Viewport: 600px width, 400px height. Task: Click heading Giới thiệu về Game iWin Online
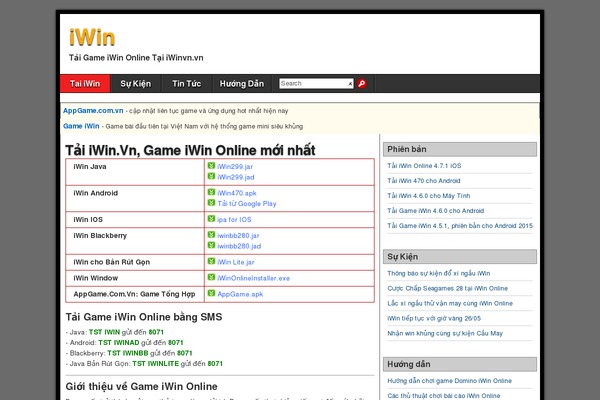pyautogui.click(x=141, y=386)
